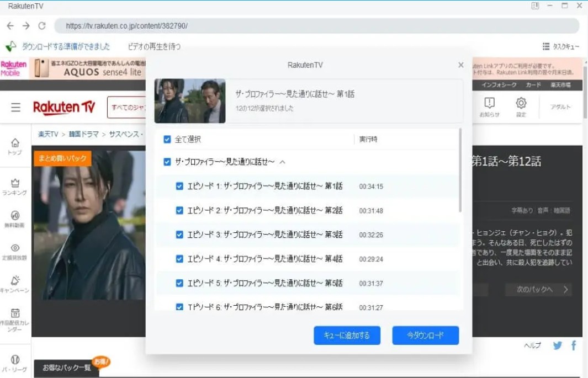Collapse the series episode list chevron
Viewport: 588px width, 378px height.
(x=282, y=162)
